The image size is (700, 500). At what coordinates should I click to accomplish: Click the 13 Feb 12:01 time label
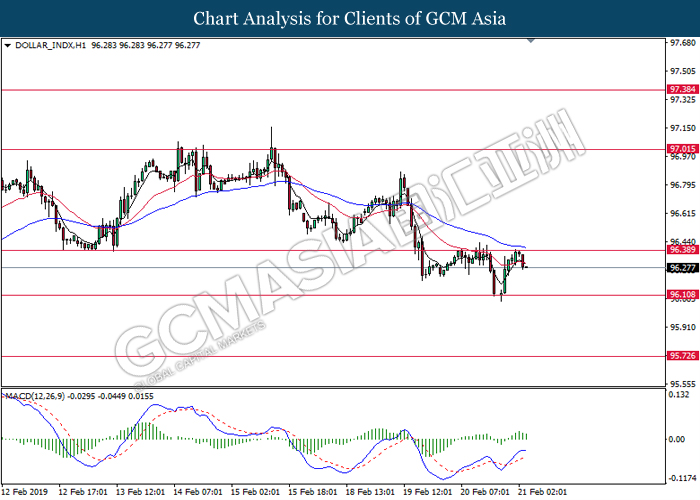pyautogui.click(x=141, y=492)
